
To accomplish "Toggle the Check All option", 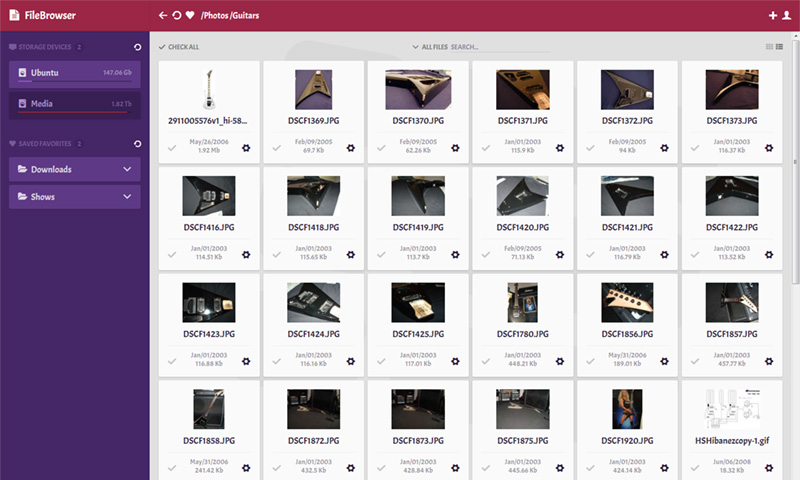I will point(179,47).
